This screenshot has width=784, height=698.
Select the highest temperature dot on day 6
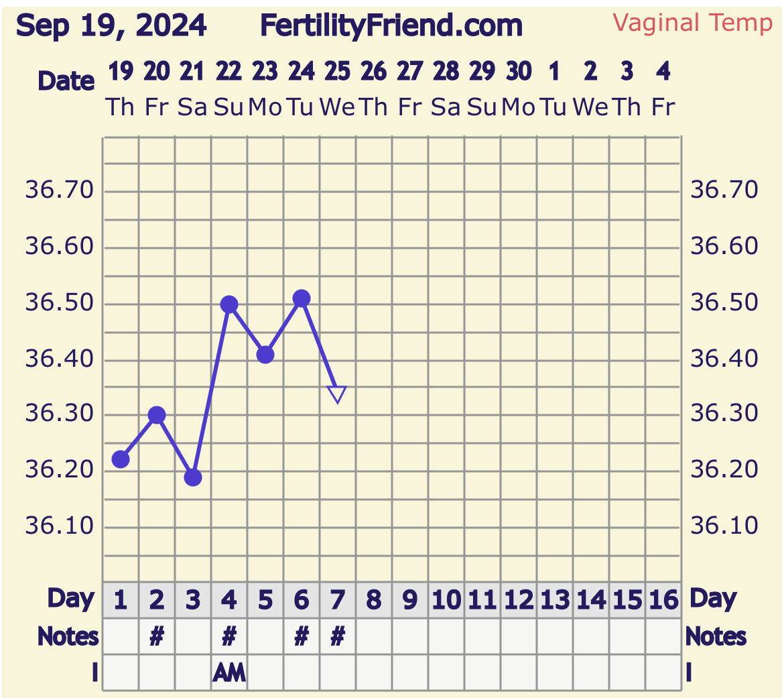(302, 298)
